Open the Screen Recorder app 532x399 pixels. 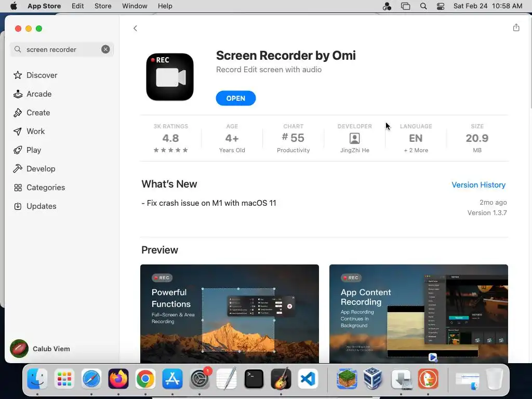236,98
